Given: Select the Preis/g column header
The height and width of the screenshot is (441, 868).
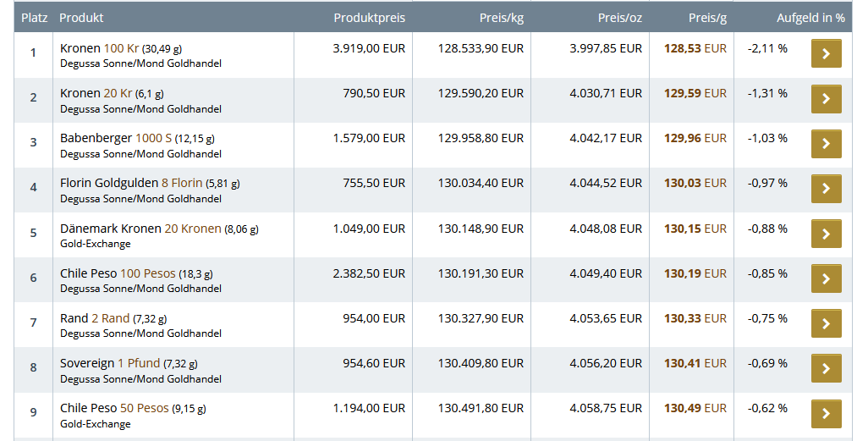Looking at the screenshot, I should tap(707, 18).
